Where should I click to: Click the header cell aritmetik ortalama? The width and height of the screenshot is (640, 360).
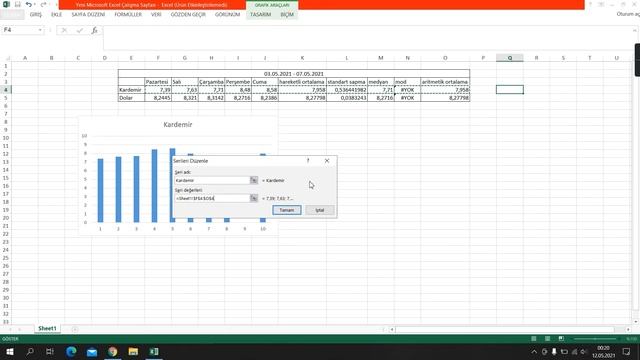click(x=445, y=82)
